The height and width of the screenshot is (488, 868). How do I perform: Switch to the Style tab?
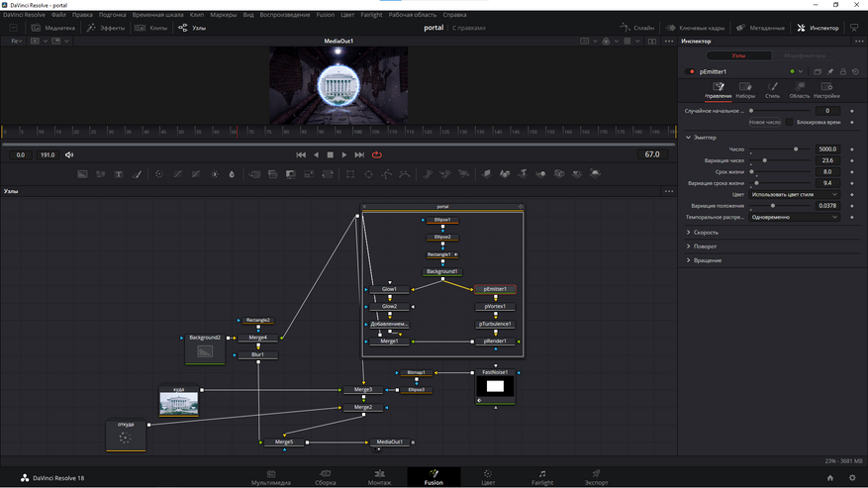pos(772,90)
